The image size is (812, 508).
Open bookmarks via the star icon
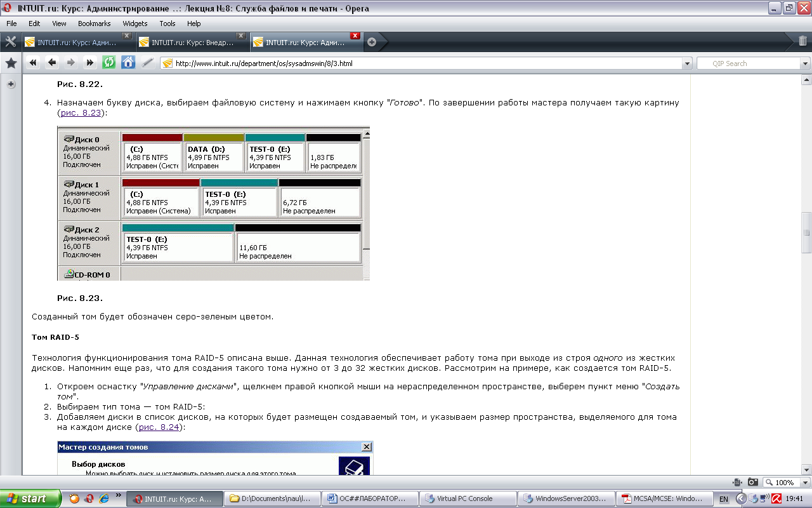(x=11, y=63)
